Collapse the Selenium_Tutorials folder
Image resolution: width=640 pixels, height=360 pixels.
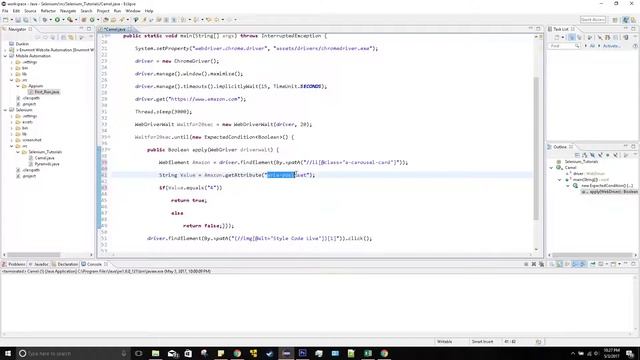coord(18,152)
